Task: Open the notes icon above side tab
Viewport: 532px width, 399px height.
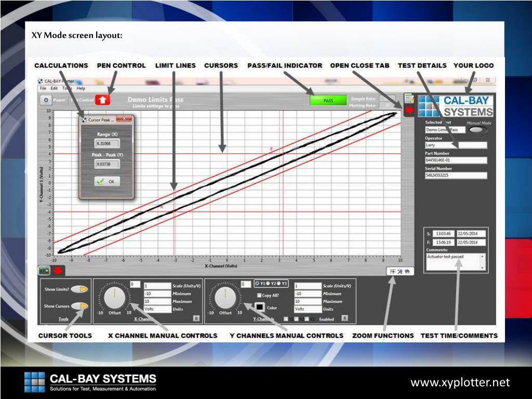Action: point(409,98)
